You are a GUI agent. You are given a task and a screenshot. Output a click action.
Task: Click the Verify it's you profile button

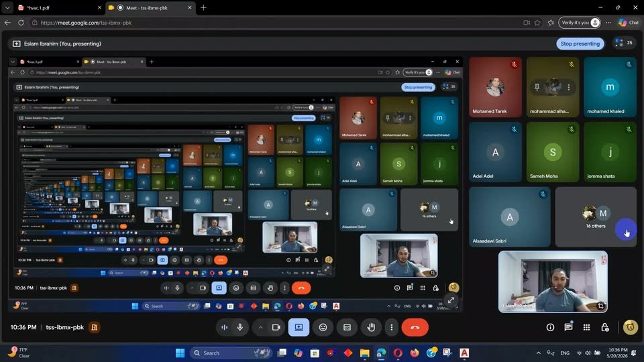coord(579,23)
